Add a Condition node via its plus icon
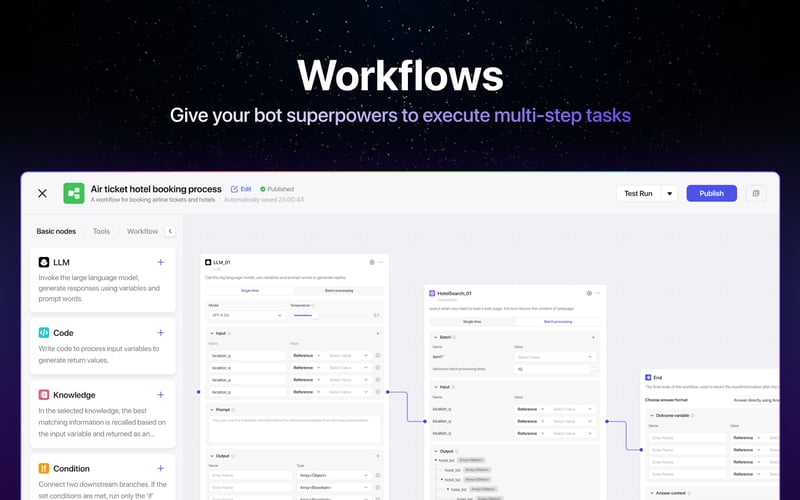Screen dimensions: 800x500 [x=161, y=468]
